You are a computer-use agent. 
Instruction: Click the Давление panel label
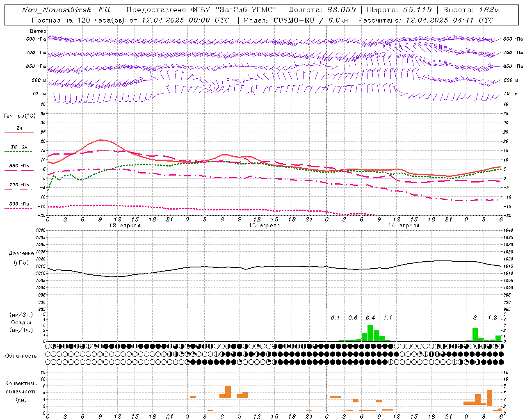pyautogui.click(x=21, y=253)
